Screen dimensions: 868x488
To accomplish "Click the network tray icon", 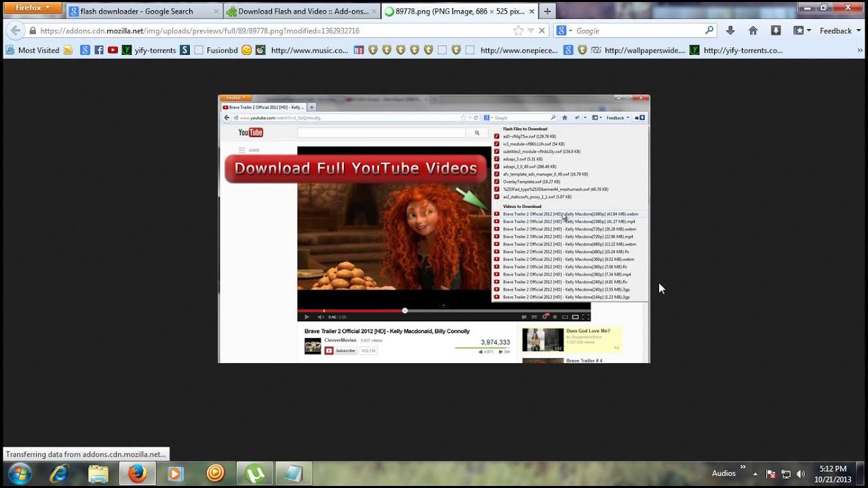I will 786,474.
